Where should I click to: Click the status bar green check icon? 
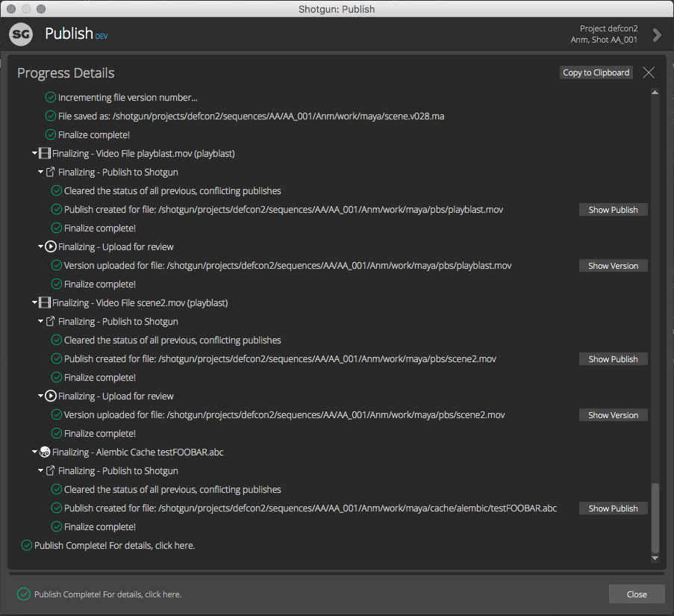[x=24, y=594]
